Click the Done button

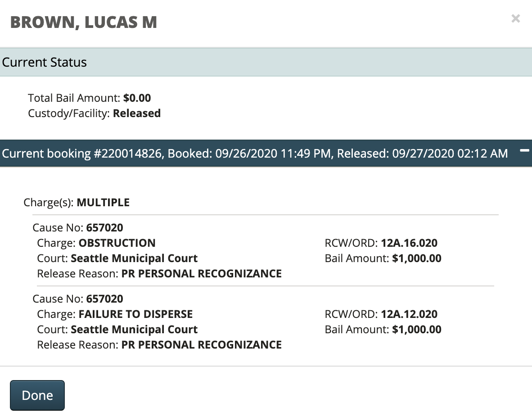37,395
